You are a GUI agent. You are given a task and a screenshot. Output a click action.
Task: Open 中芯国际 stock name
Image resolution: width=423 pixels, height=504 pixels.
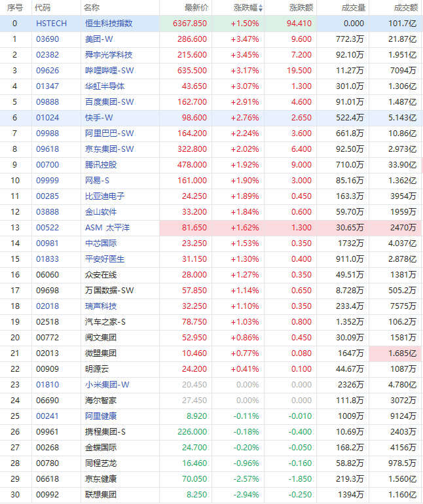(x=101, y=243)
